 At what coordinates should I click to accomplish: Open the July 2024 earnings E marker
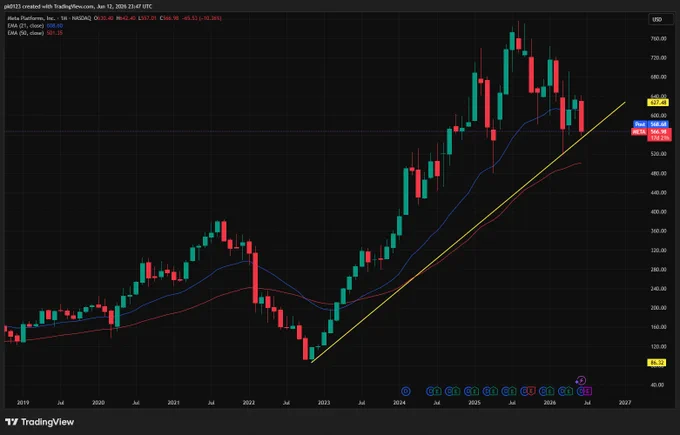(x=438, y=391)
